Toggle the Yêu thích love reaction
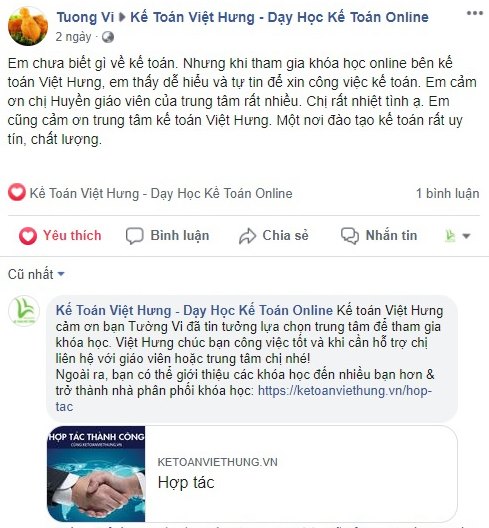Image resolution: width=489 pixels, height=528 pixels. (60, 235)
